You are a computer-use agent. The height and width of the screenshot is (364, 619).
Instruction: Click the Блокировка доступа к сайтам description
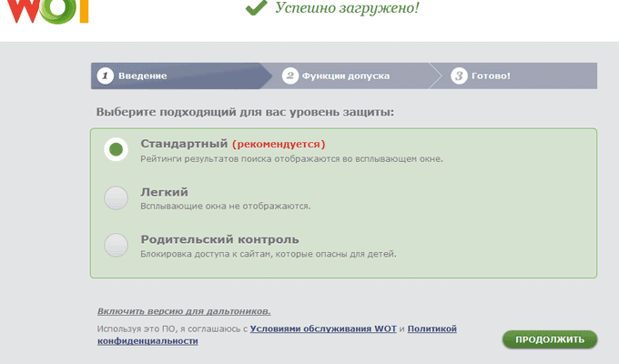pos(268,254)
